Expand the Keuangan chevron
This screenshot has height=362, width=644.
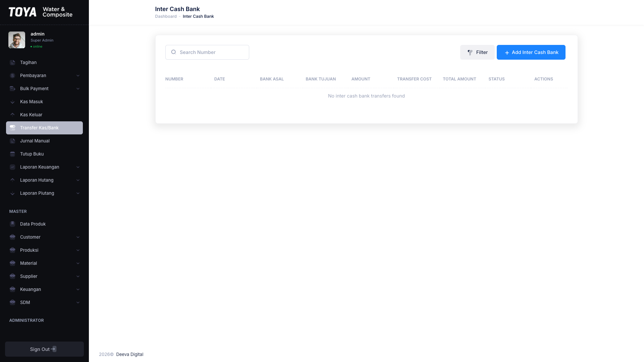click(78, 290)
